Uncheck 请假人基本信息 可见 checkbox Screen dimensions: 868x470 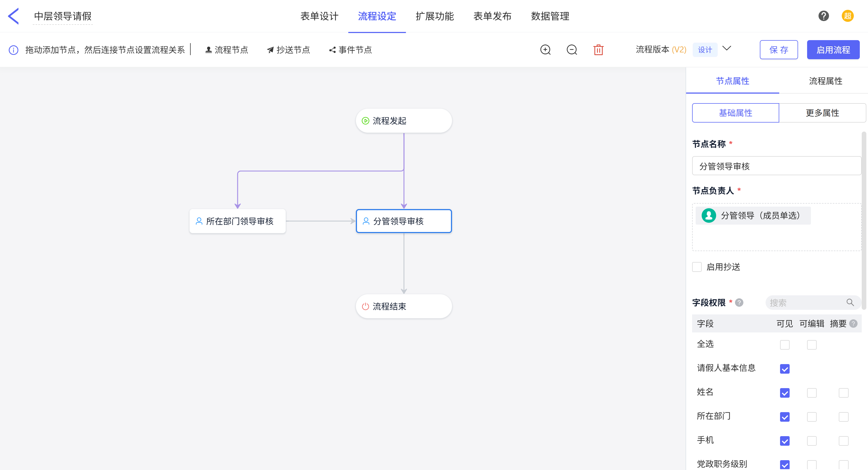pos(784,369)
